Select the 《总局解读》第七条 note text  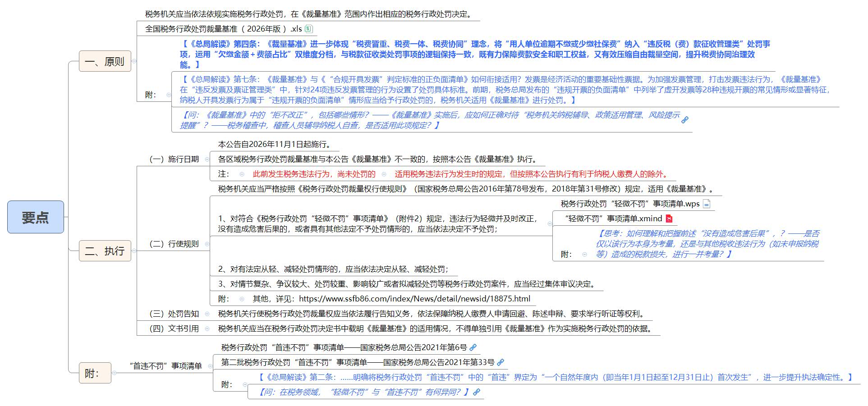[505, 90]
